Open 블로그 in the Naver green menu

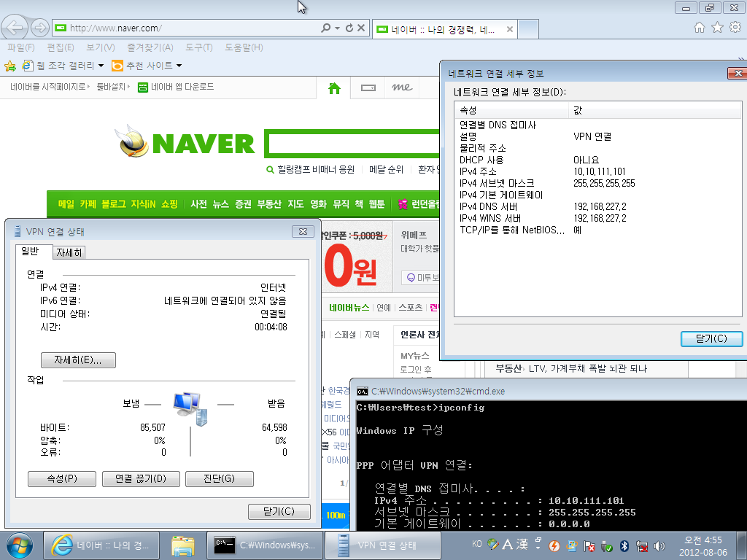(x=114, y=204)
